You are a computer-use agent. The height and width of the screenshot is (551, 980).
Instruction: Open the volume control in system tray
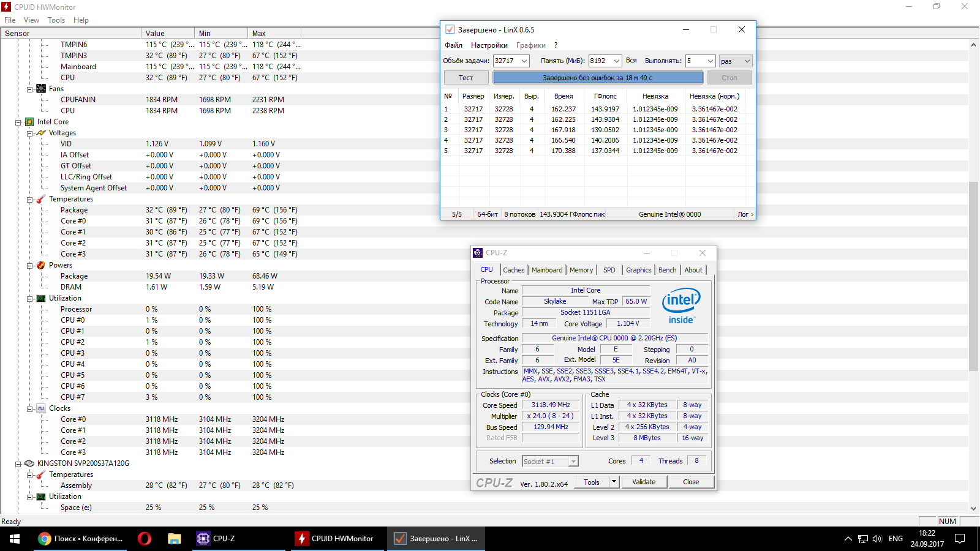pyautogui.click(x=877, y=539)
